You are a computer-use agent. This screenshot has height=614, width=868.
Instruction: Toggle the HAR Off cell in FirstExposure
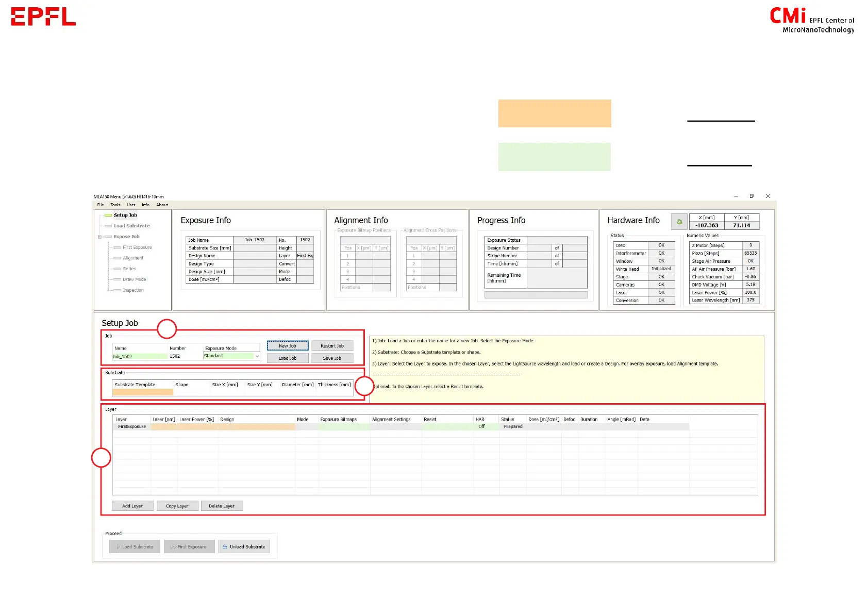pos(481,426)
